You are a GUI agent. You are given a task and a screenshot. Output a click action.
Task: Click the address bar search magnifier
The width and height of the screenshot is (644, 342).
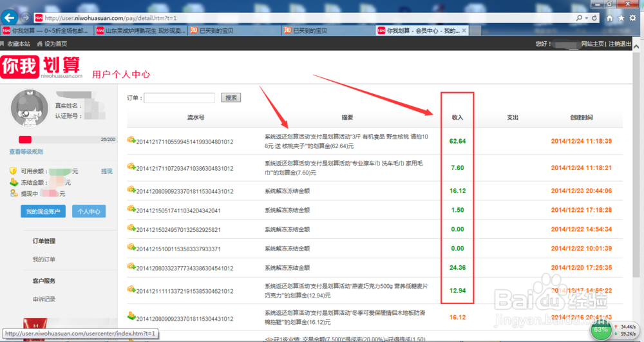579,18
